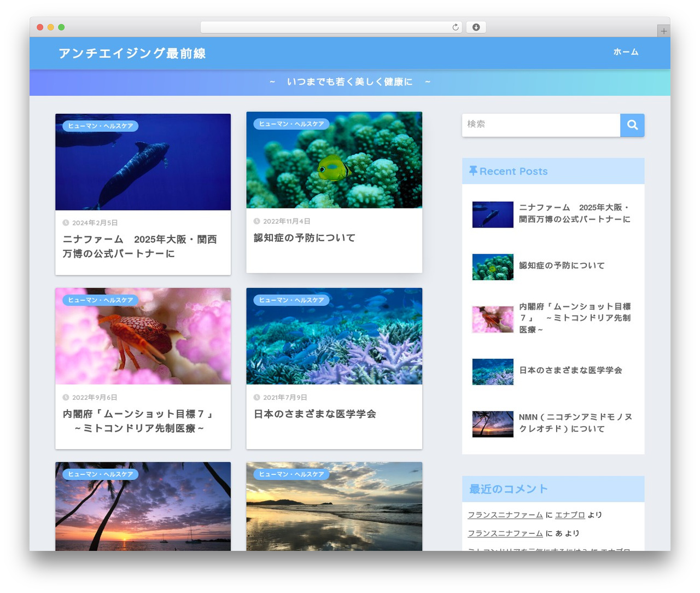This screenshot has width=700, height=593.
Task: Reload the page in the browser bar
Action: (456, 27)
